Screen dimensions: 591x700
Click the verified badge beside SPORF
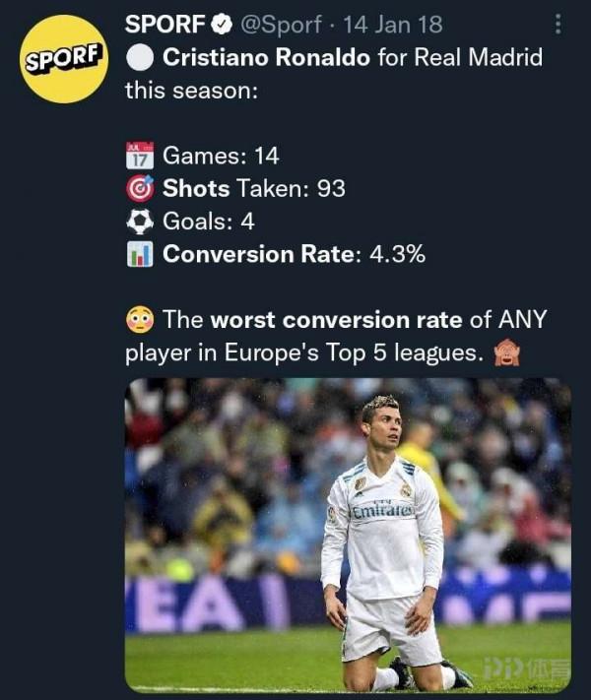(225, 24)
